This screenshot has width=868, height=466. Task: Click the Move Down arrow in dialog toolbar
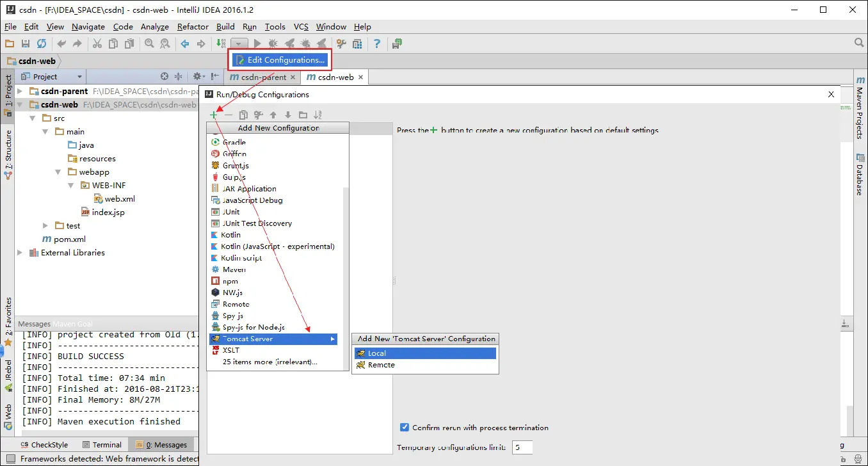pos(288,115)
